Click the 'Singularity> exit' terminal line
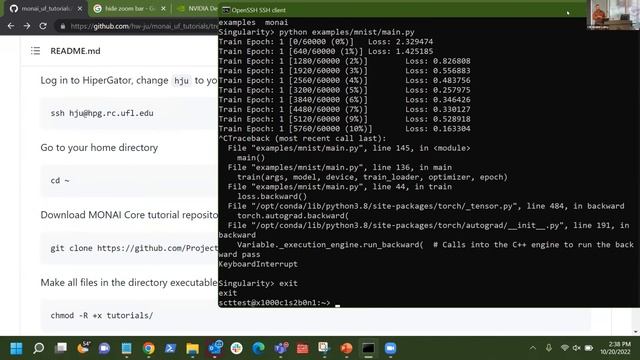640x360 pixels. (x=258, y=283)
